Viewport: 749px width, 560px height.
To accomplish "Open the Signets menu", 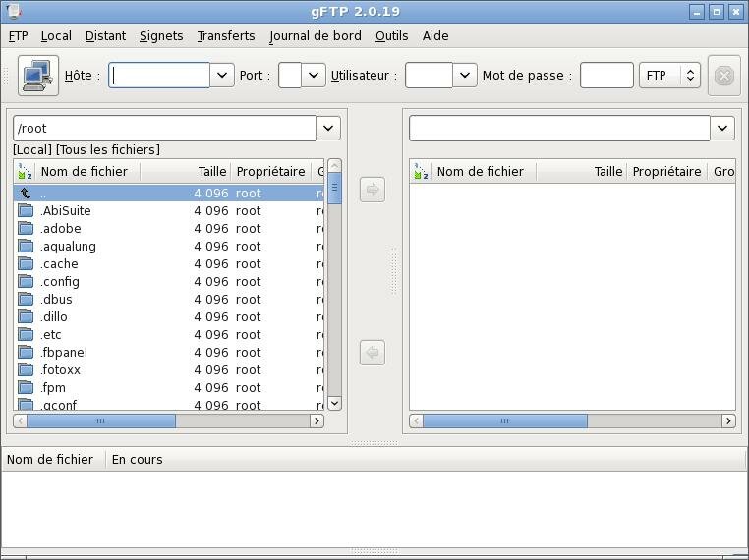I will click(161, 36).
